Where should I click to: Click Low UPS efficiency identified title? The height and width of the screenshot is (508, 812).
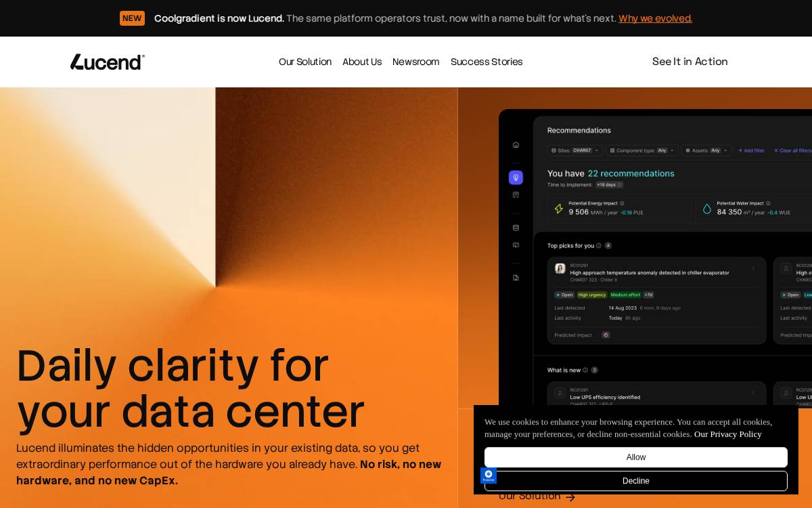(x=605, y=398)
